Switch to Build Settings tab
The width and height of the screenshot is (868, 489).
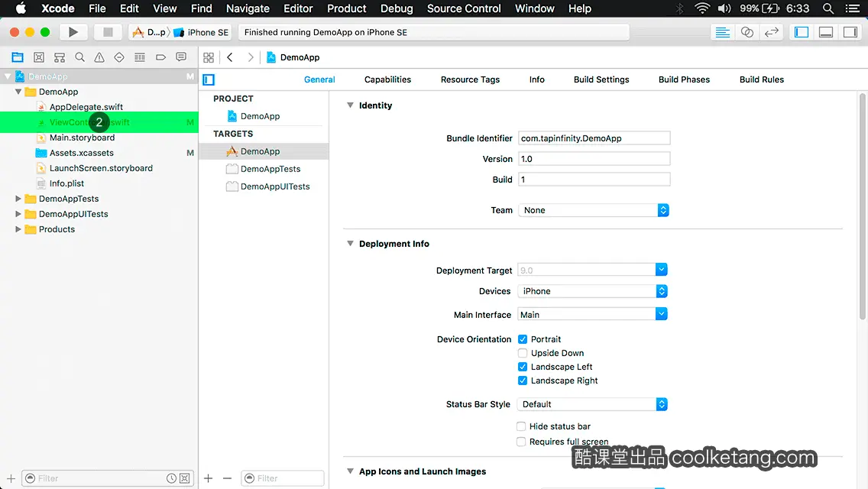point(601,79)
